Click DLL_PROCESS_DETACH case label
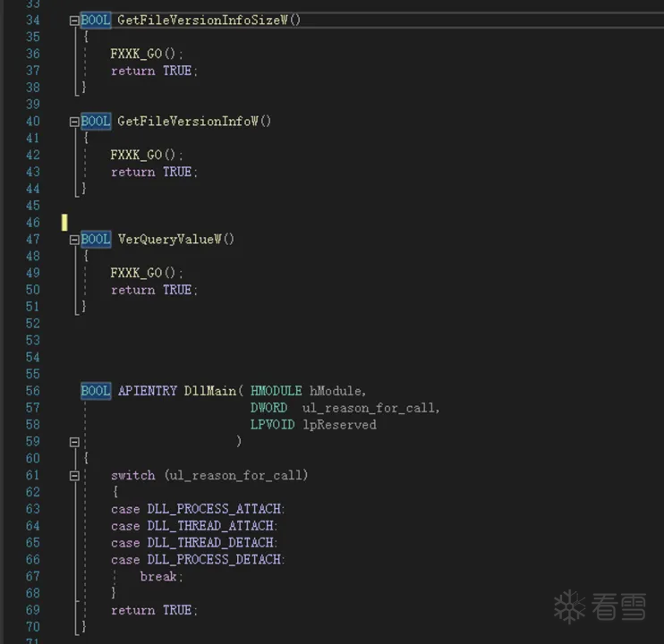664x644 pixels. click(214, 560)
